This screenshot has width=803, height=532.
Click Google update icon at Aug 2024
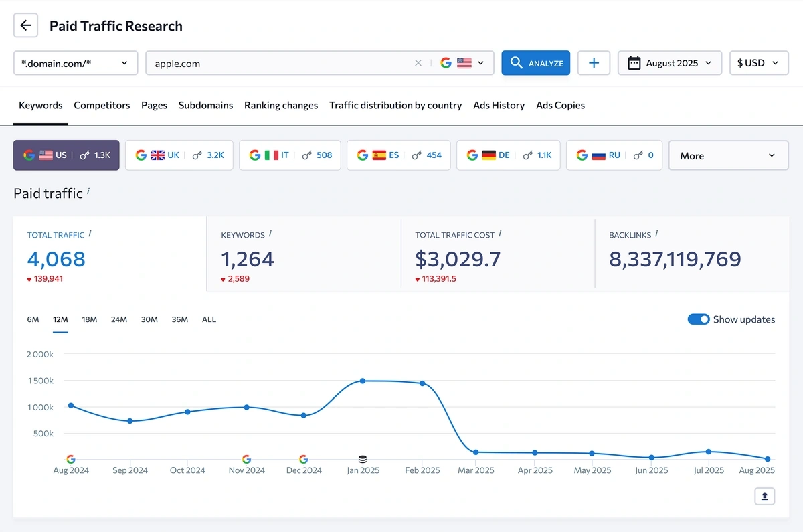point(70,459)
